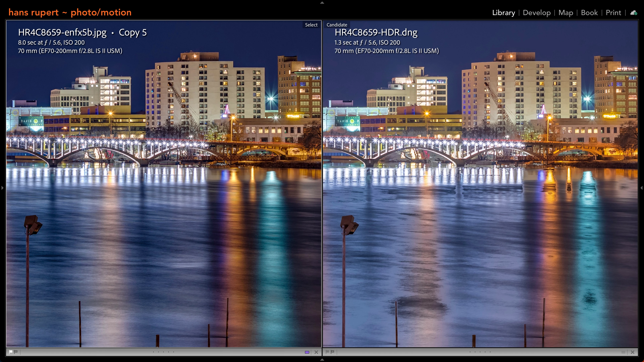Switch to the Develop module
The image size is (644, 362).
pos(537,13)
